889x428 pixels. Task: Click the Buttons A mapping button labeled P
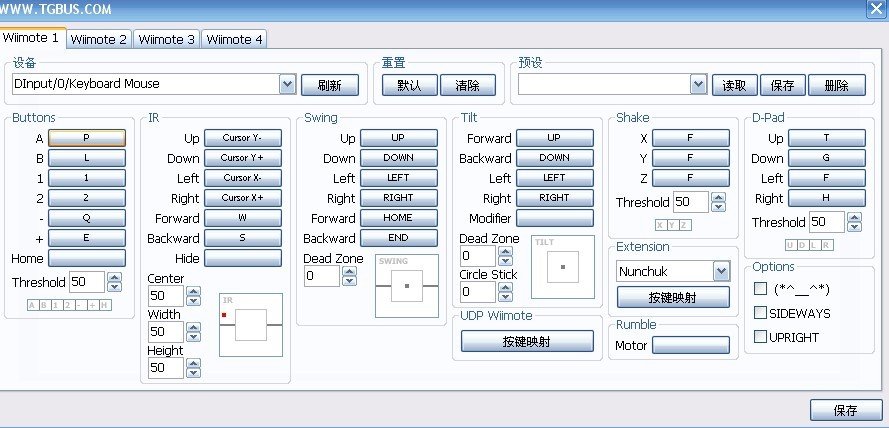(86, 138)
